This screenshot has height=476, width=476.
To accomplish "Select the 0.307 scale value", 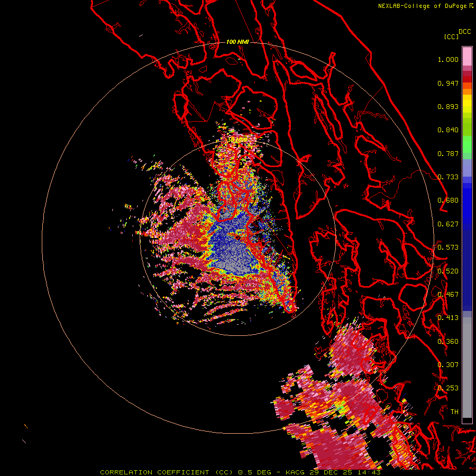I will 448,365.
